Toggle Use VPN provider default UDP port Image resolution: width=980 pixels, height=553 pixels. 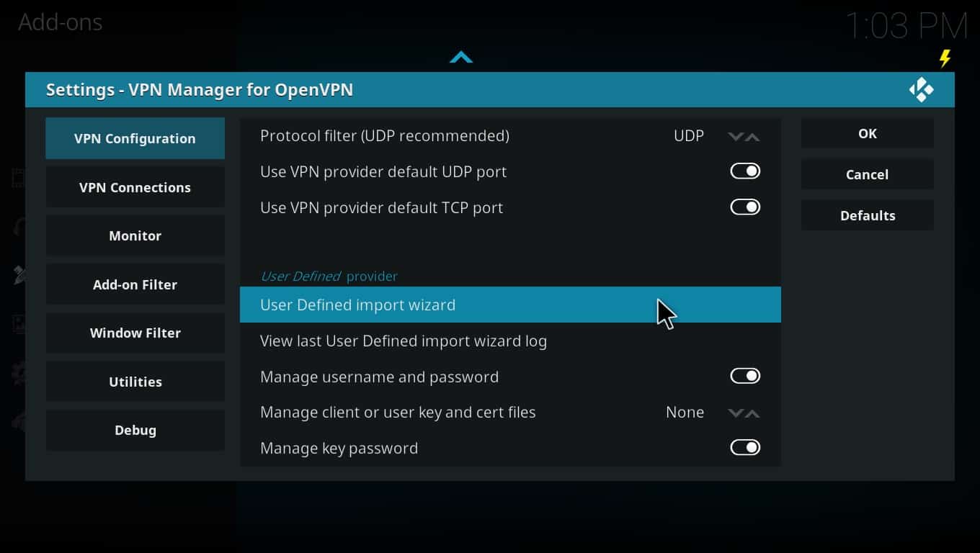pyautogui.click(x=745, y=171)
